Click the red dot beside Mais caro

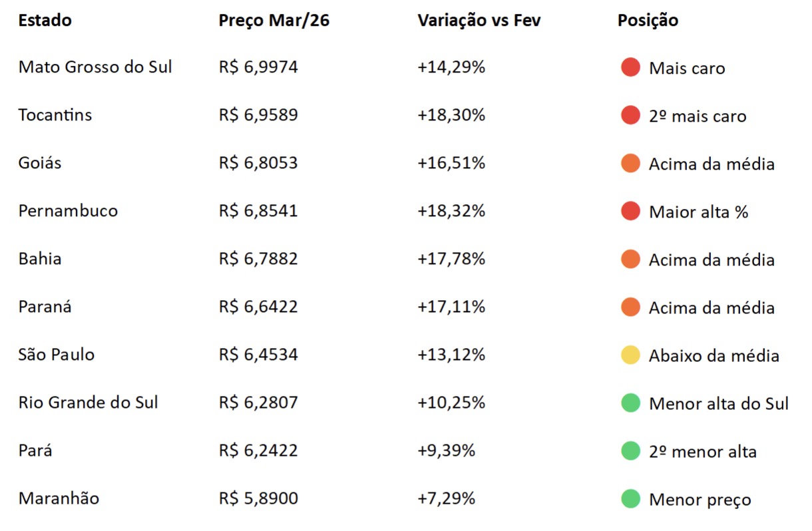click(630, 67)
